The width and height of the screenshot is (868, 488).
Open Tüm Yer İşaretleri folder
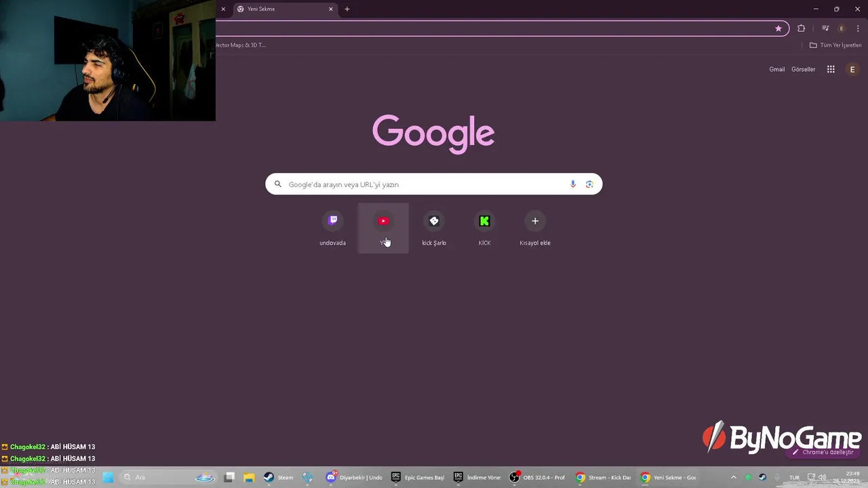835,45
